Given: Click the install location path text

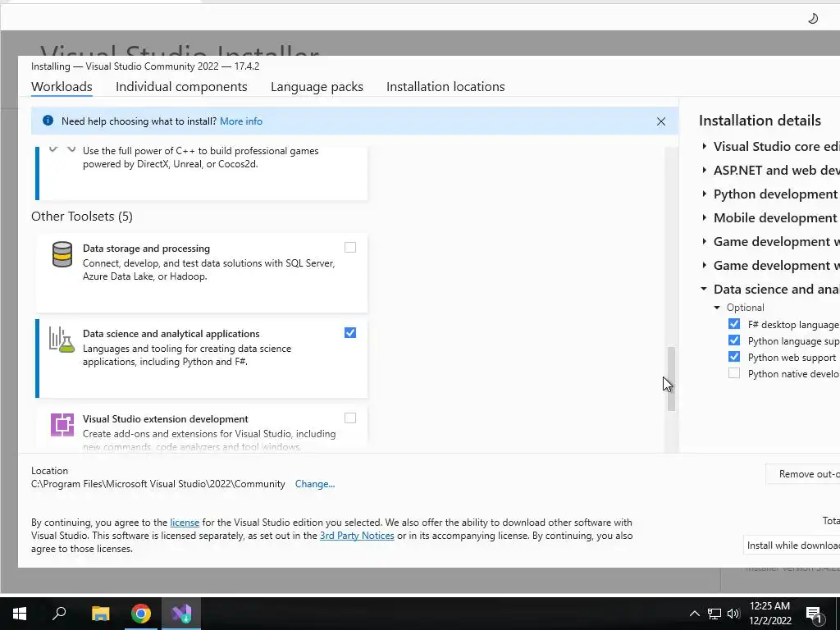Looking at the screenshot, I should click(158, 484).
